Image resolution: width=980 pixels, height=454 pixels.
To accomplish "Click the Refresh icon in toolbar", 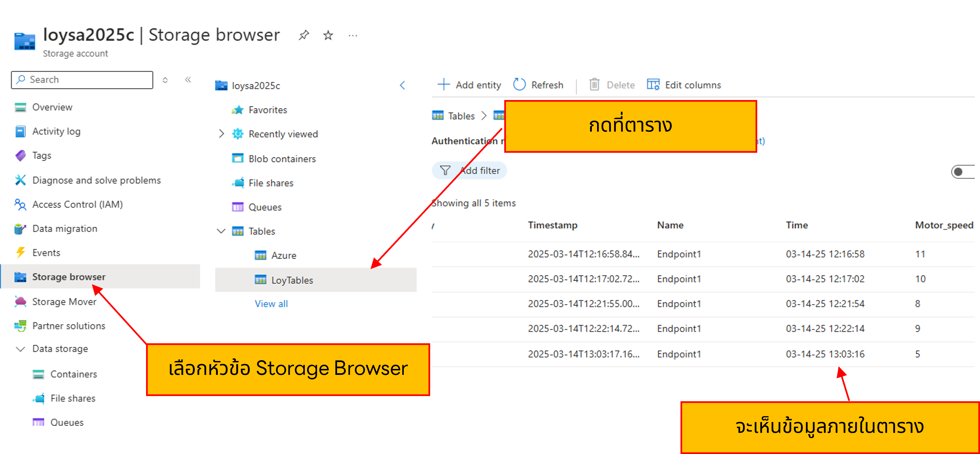I will tap(519, 85).
